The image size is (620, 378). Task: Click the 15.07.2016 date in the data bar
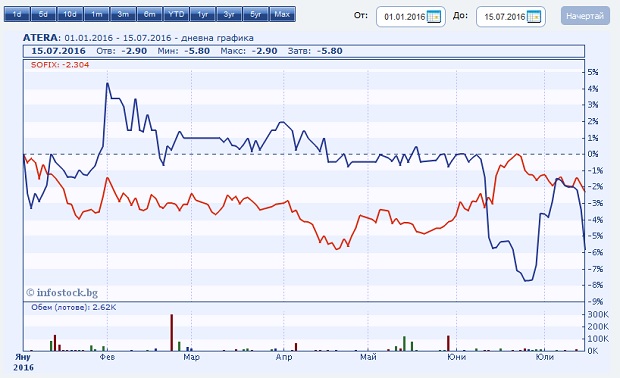[59, 51]
